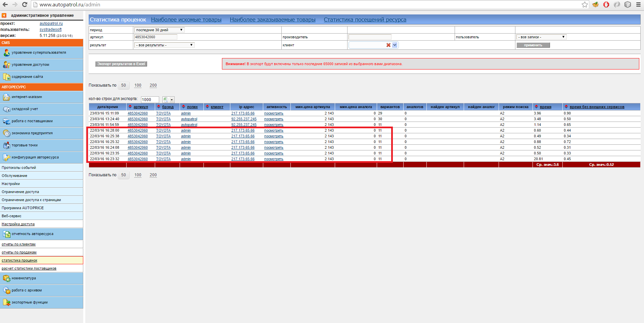Bookmark the page with the star icon

click(x=585, y=5)
